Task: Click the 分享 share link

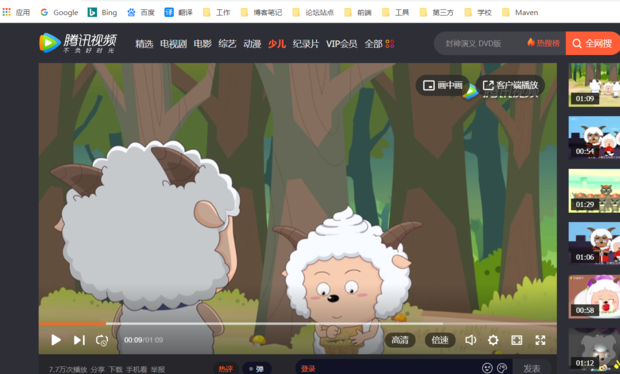Action: (98, 369)
